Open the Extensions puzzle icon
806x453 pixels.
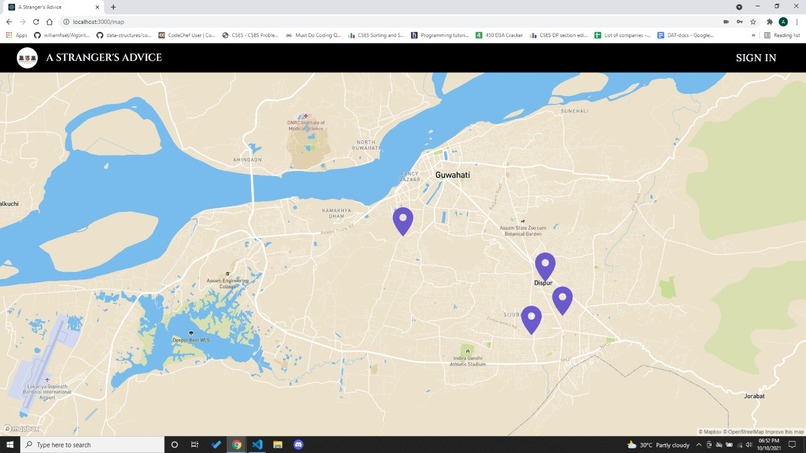coord(770,22)
